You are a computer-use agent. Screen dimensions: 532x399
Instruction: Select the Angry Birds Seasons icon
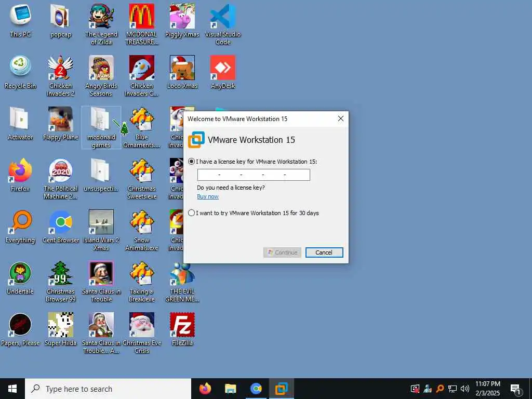(101, 76)
